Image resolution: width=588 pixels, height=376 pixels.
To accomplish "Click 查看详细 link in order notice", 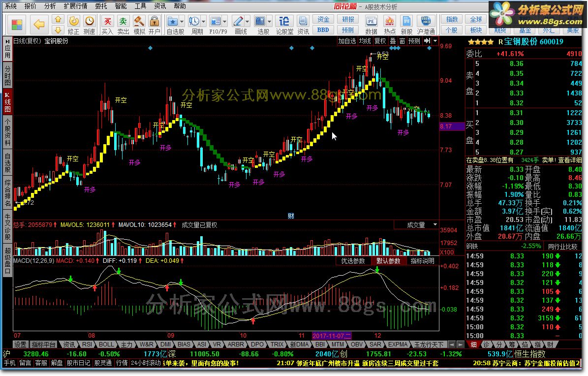I will point(570,160).
